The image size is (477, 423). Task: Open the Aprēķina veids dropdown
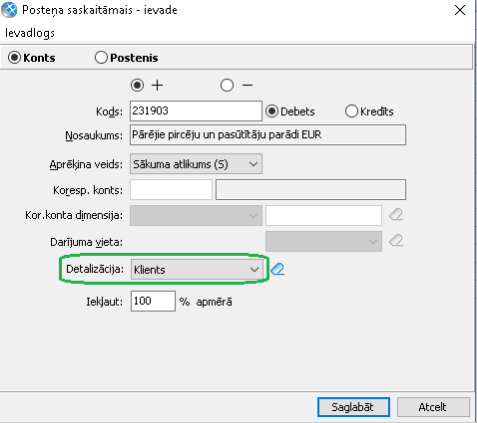(x=196, y=164)
